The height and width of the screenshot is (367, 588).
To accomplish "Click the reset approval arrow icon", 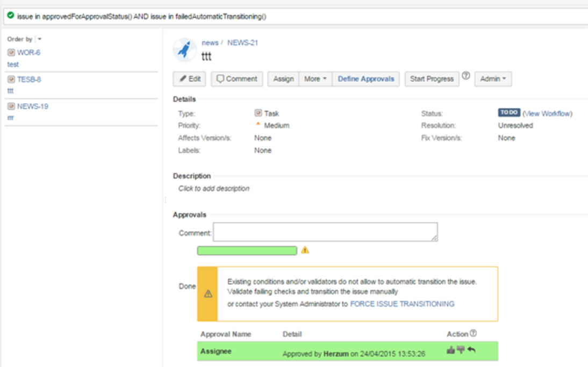I will point(471,350).
